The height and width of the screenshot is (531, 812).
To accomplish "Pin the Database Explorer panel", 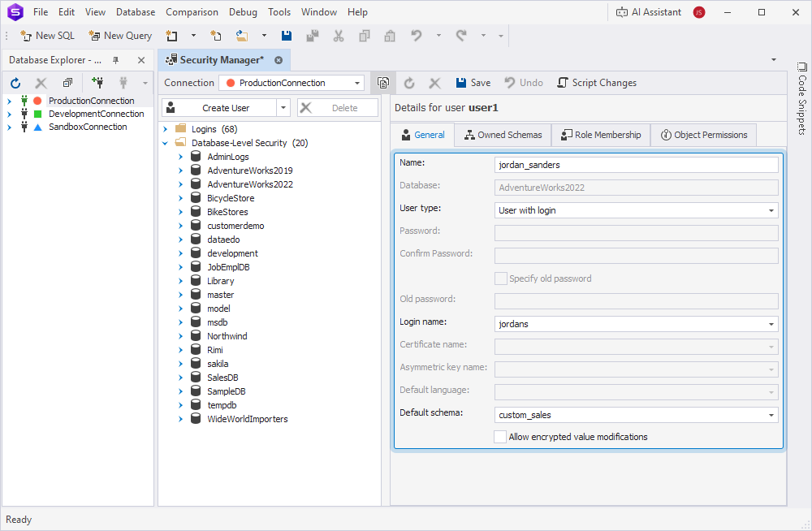I will (114, 59).
